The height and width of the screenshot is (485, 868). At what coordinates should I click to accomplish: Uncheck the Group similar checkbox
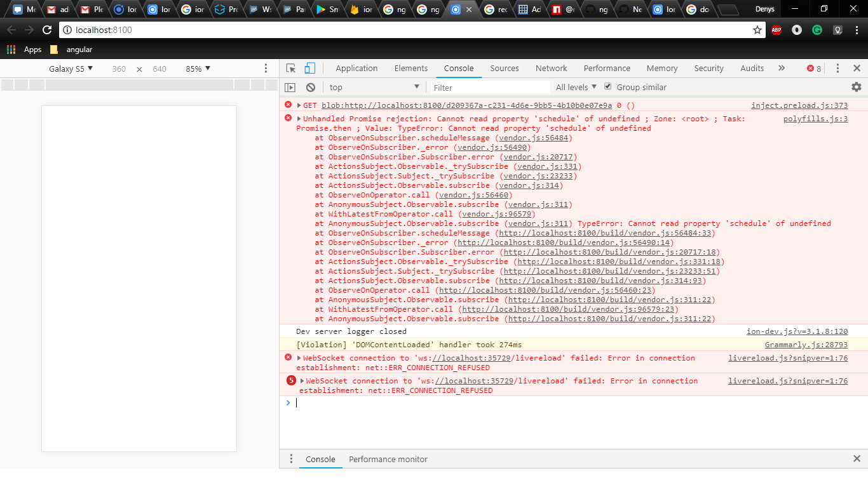point(607,86)
